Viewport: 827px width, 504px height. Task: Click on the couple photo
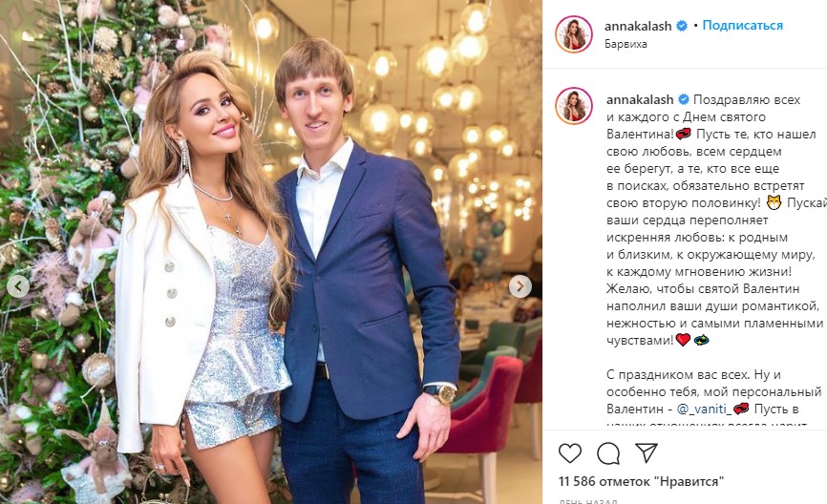[271, 252]
